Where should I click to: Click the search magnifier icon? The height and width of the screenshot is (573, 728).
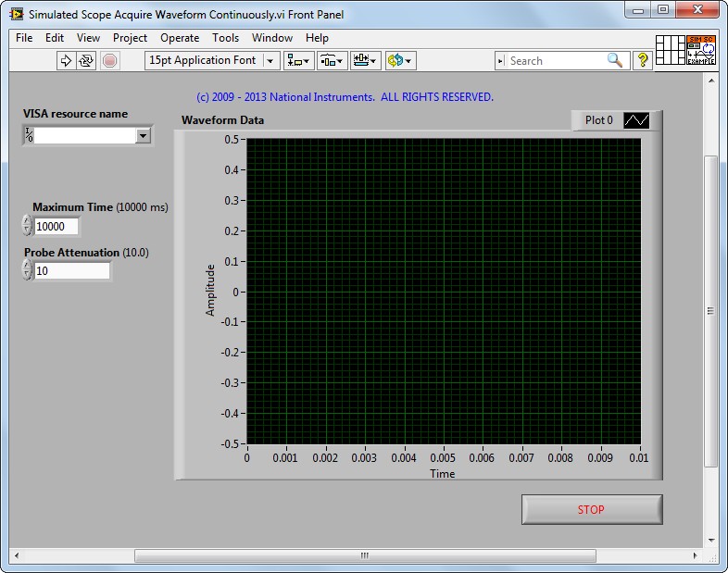click(615, 60)
